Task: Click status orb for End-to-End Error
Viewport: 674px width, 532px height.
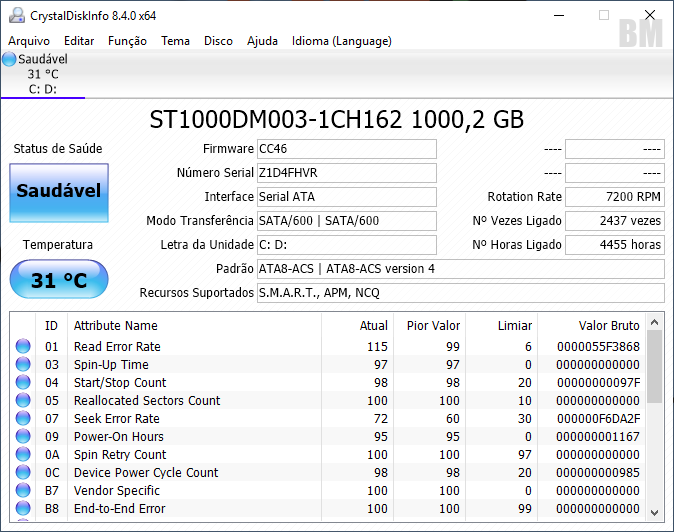Action: (x=23, y=508)
